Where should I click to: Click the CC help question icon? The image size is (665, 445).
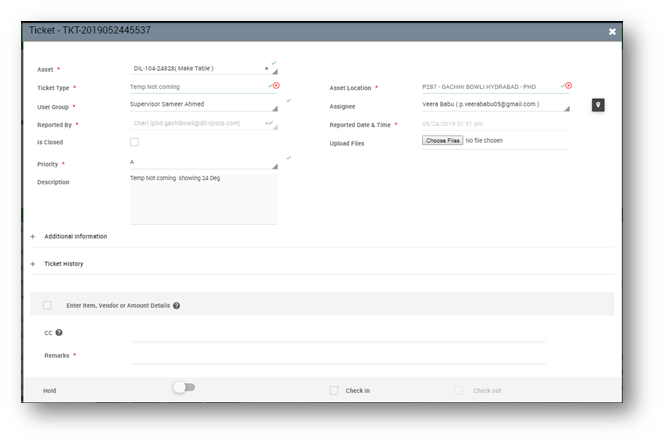(59, 333)
